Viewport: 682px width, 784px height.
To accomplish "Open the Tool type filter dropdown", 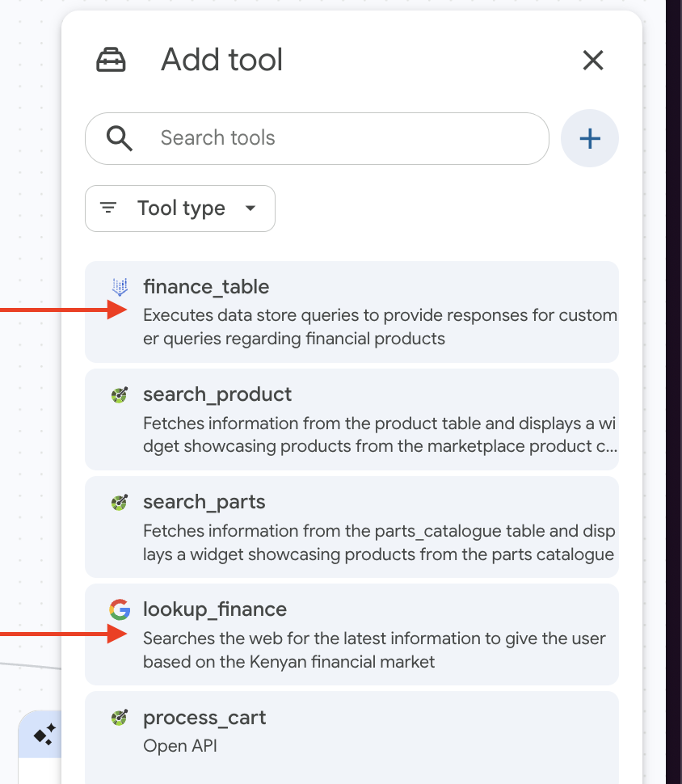I will (180, 209).
